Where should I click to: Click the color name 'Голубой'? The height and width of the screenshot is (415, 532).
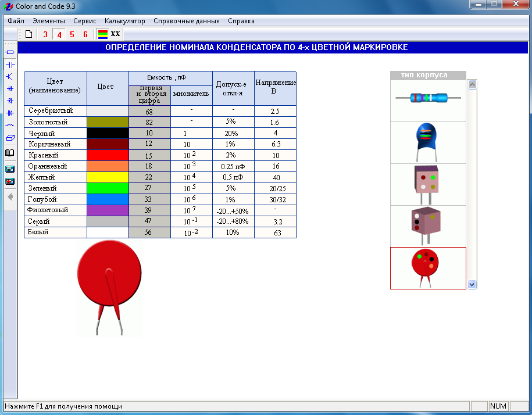click(42, 199)
